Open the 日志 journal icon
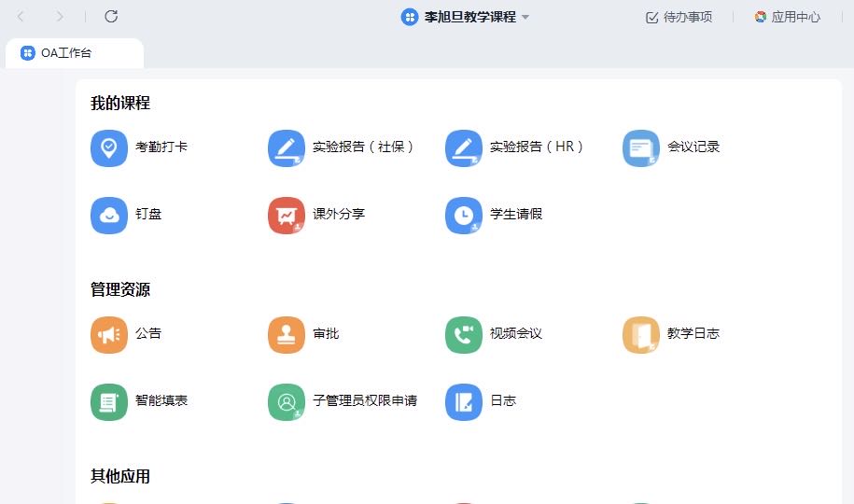 click(464, 402)
